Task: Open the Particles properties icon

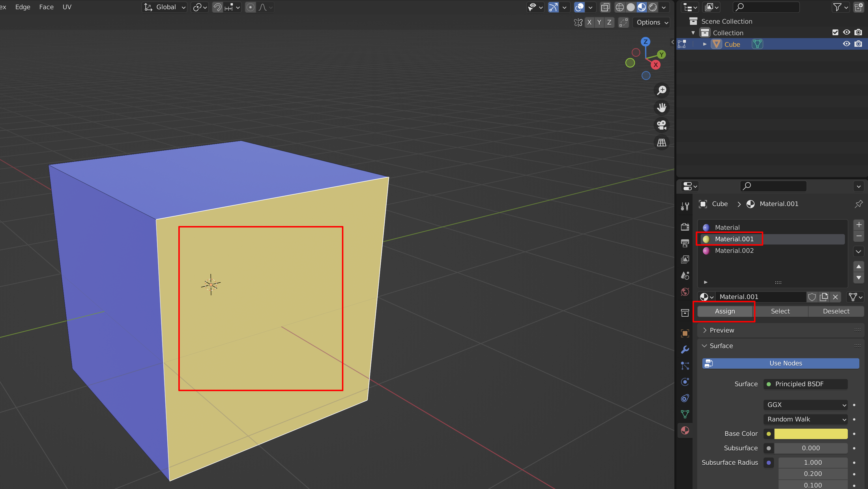Action: pyautogui.click(x=685, y=366)
